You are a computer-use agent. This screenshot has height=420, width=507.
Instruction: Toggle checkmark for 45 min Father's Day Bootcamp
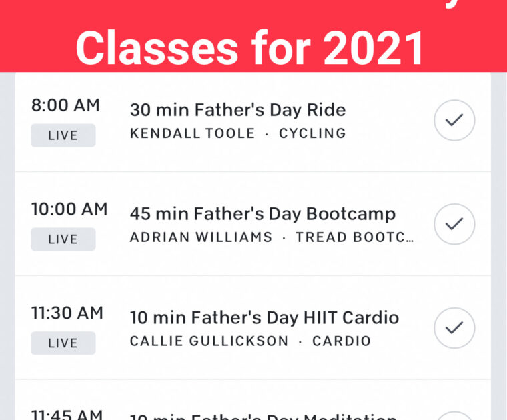pos(454,224)
